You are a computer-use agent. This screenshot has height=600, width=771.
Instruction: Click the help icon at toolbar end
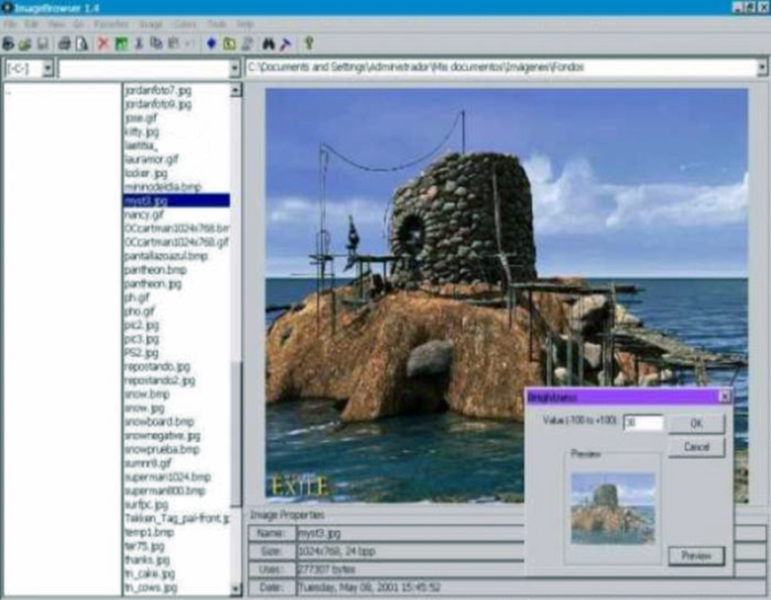click(x=309, y=44)
